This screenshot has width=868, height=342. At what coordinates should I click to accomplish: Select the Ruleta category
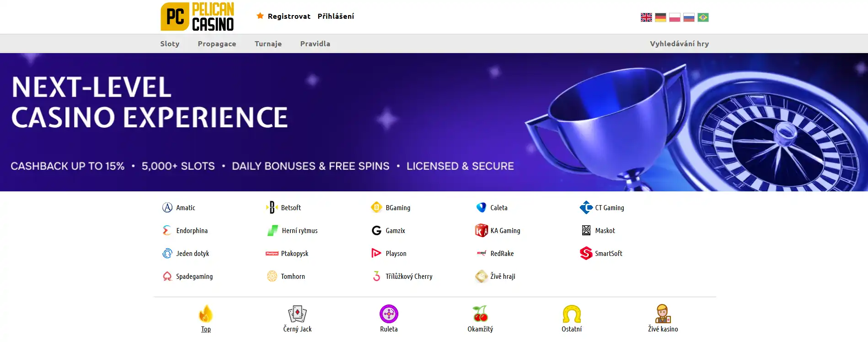[x=389, y=319]
